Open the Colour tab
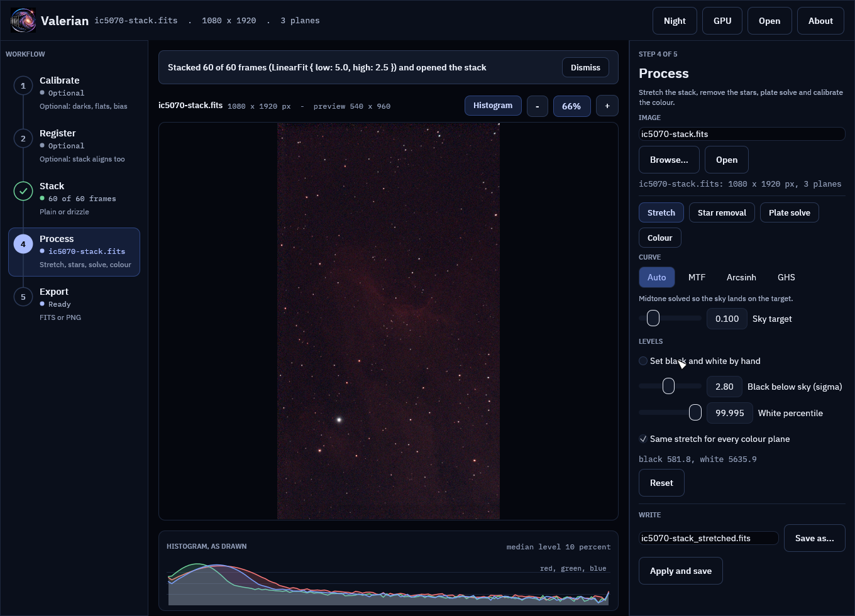Image resolution: width=855 pixels, height=616 pixels. tap(660, 238)
